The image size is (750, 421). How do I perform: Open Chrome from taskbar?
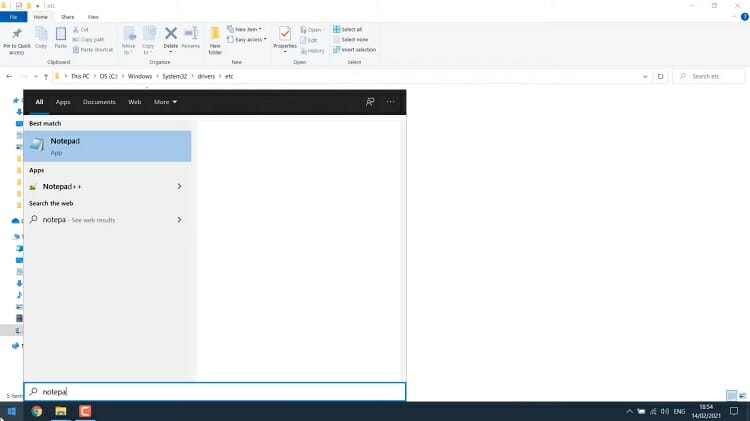click(37, 411)
